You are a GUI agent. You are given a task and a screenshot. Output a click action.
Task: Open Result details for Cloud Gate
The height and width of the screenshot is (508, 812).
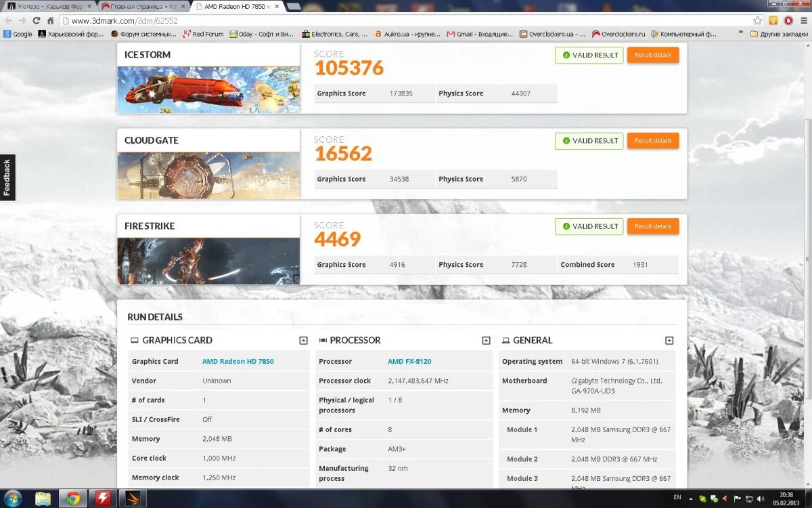[x=653, y=141]
